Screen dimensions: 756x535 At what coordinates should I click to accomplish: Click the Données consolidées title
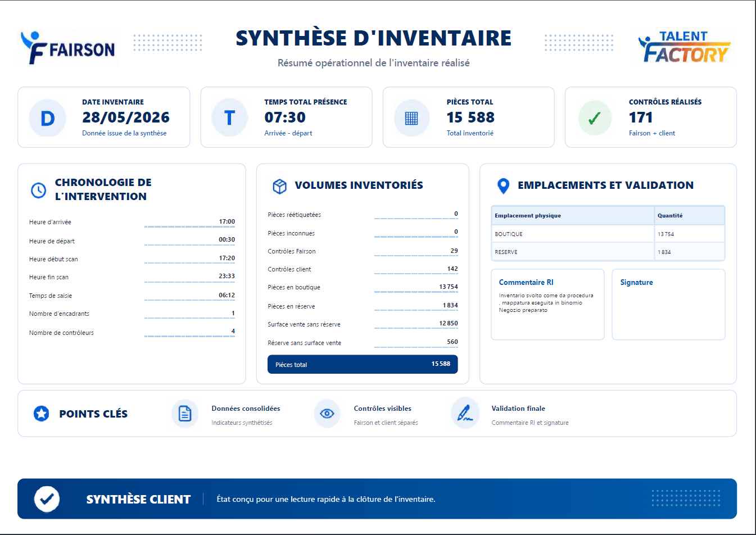[x=246, y=409]
